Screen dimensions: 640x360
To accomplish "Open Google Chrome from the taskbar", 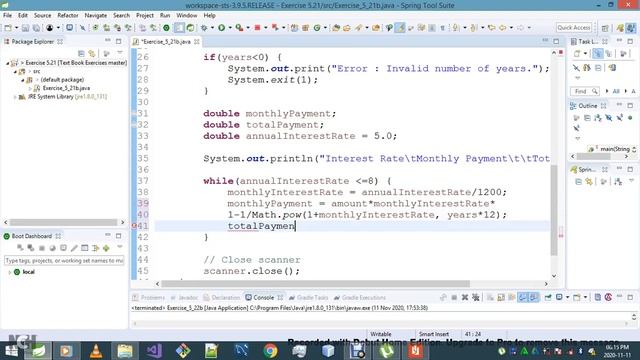I will [x=270, y=351].
